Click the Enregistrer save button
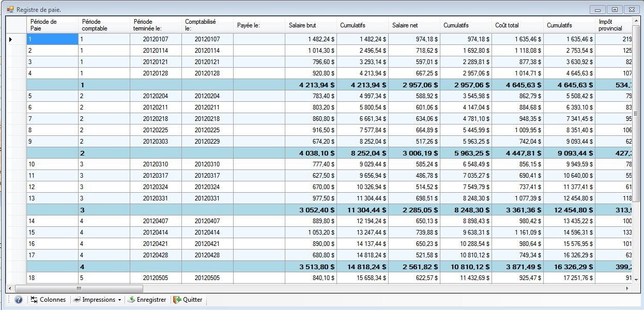The height and width of the screenshot is (310, 644). tap(147, 300)
